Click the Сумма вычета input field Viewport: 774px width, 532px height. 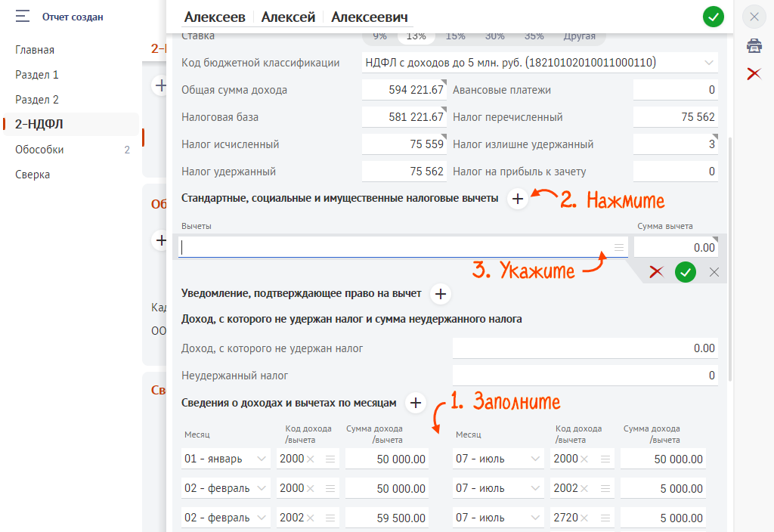point(675,247)
